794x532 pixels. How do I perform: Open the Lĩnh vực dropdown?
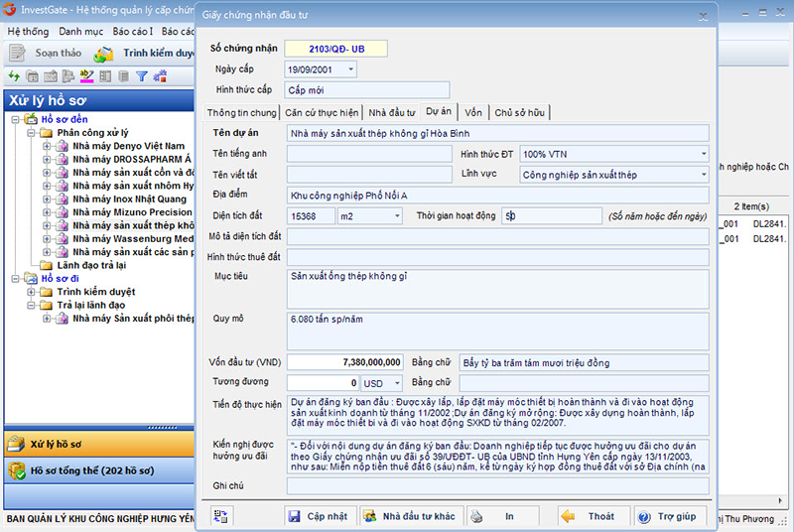point(704,175)
